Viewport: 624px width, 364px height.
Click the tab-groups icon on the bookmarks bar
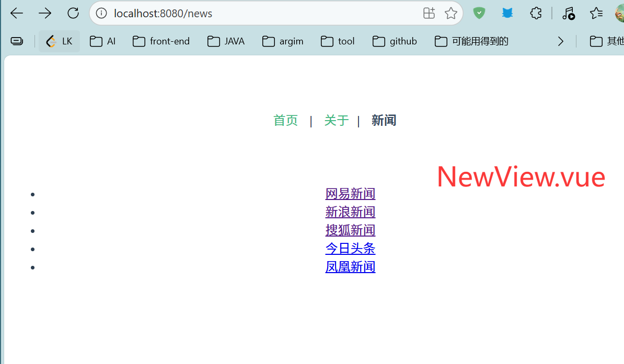pyautogui.click(x=17, y=41)
